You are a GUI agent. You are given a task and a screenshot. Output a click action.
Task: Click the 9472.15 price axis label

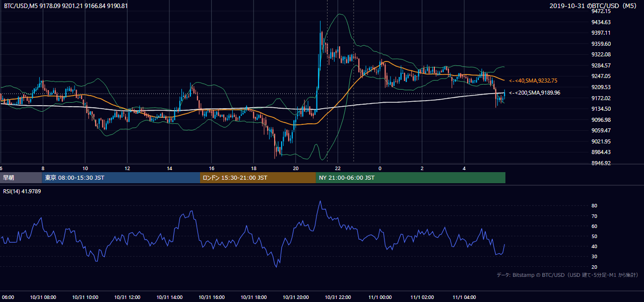601,11
